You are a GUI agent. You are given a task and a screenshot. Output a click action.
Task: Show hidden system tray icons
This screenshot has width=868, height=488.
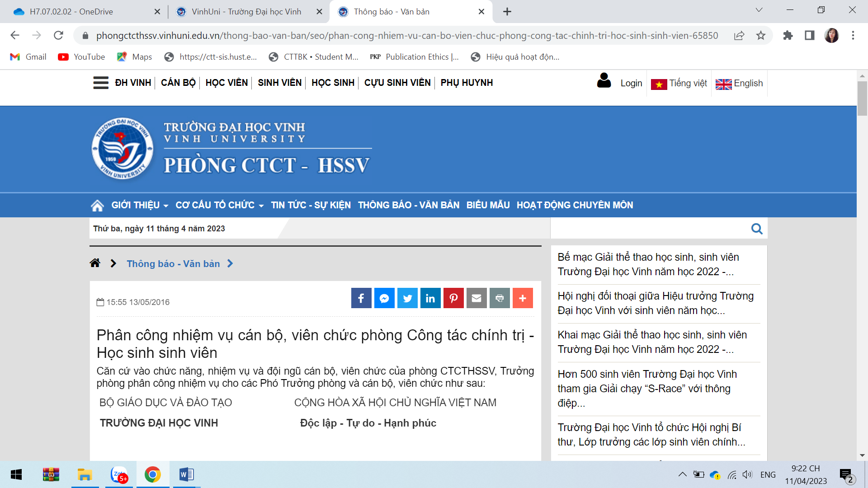pos(683,474)
